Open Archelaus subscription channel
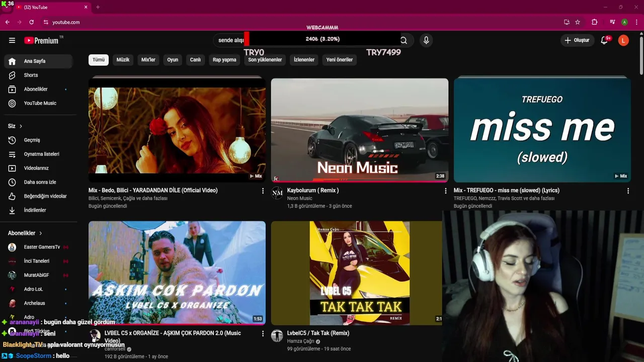 [x=39, y=303]
